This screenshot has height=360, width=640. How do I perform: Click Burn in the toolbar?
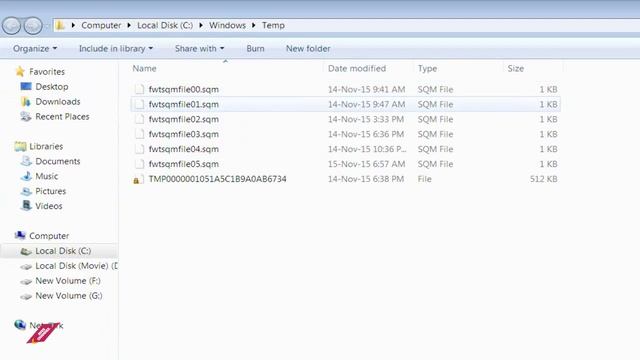(x=255, y=49)
